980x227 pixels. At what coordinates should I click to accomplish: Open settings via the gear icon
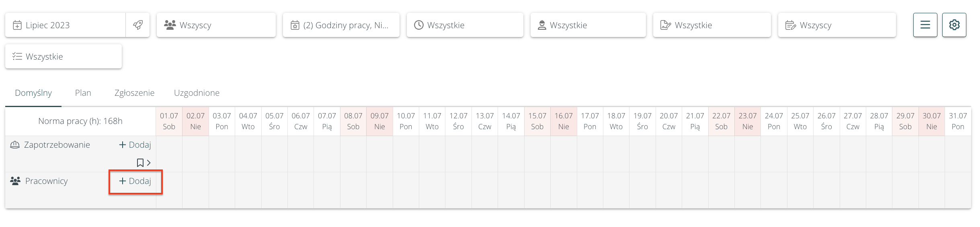(954, 25)
